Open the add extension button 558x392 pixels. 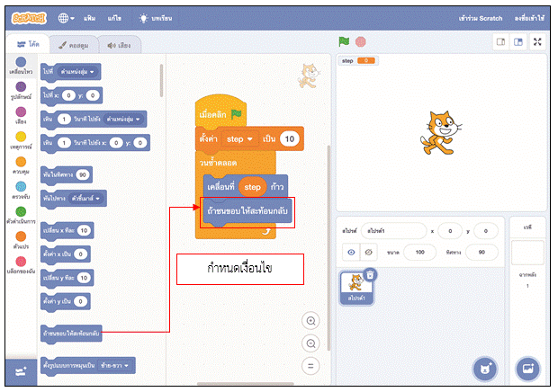click(x=20, y=370)
